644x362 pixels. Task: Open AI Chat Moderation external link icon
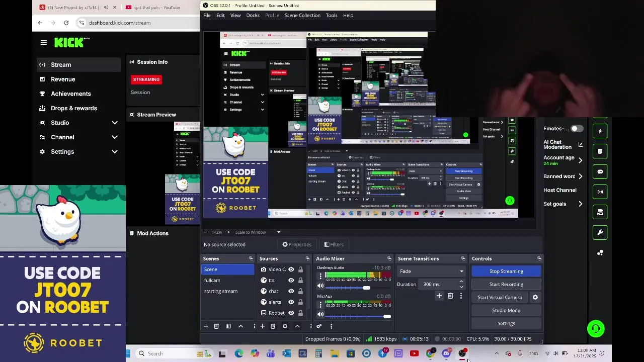[580, 145]
